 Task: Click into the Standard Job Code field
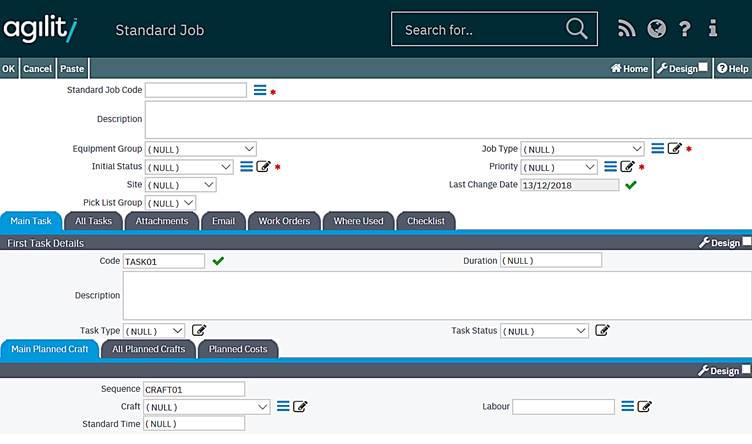point(196,90)
